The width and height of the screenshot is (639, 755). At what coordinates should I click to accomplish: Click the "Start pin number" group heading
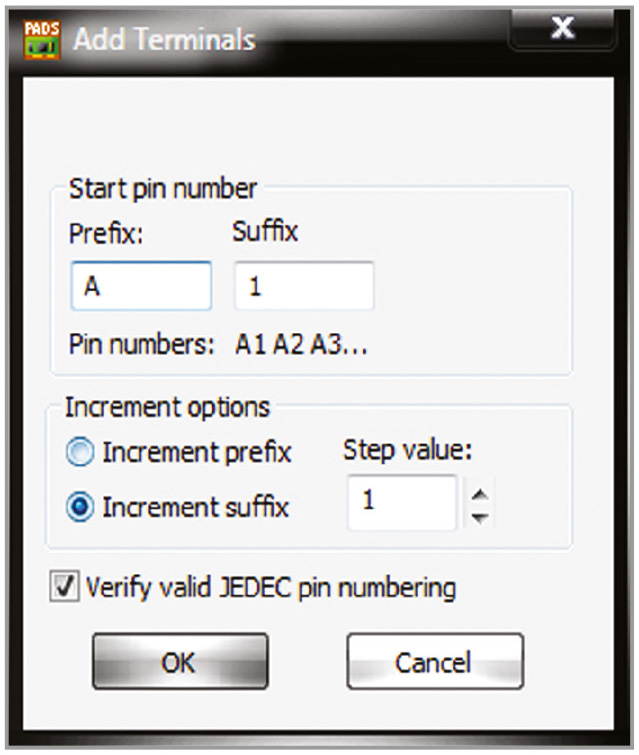point(163,188)
